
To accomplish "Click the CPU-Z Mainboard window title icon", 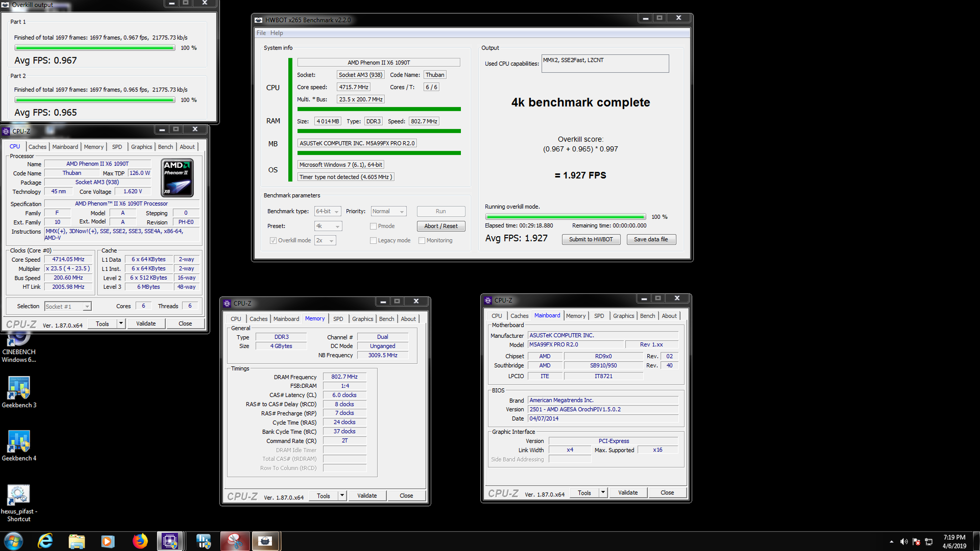I will click(x=488, y=300).
